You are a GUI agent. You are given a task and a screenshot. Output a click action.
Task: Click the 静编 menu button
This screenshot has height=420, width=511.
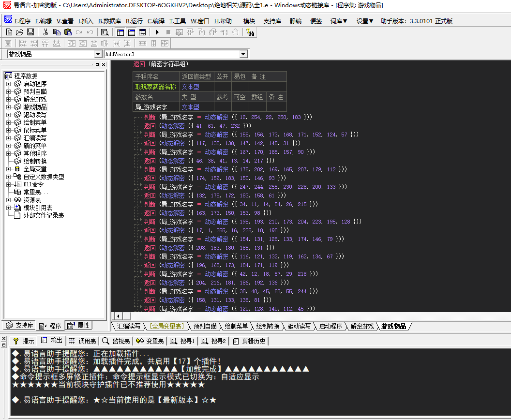(296, 21)
